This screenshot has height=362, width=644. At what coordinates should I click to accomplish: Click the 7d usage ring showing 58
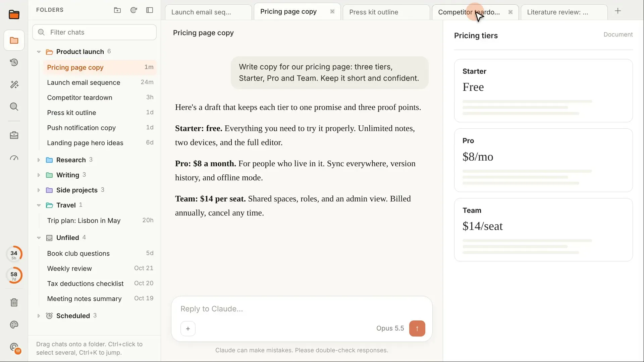(x=14, y=275)
